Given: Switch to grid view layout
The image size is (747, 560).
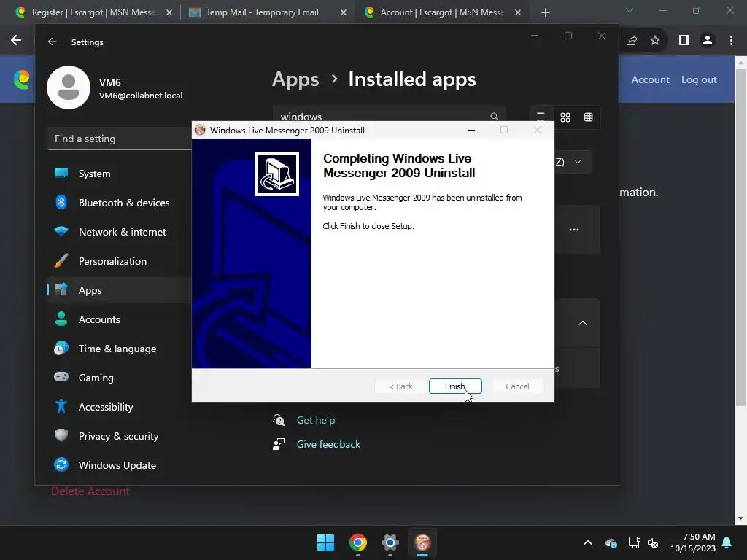Looking at the screenshot, I should click(x=565, y=117).
